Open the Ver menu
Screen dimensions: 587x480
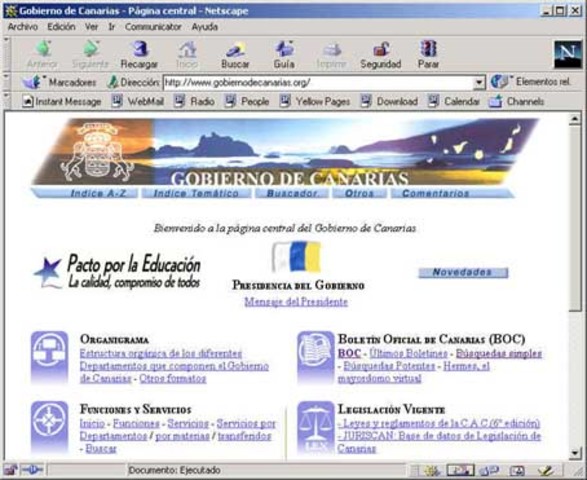[x=91, y=27]
